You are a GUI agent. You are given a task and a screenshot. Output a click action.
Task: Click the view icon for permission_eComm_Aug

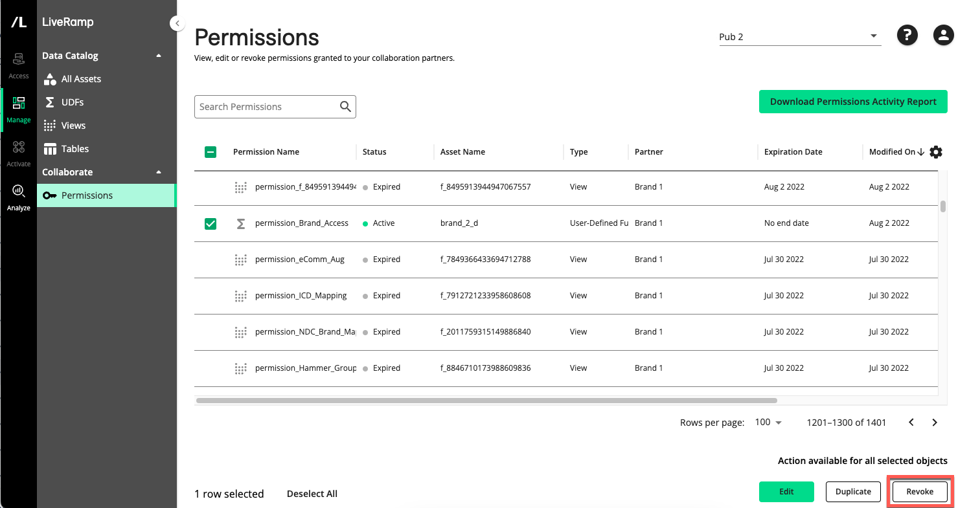tap(240, 260)
